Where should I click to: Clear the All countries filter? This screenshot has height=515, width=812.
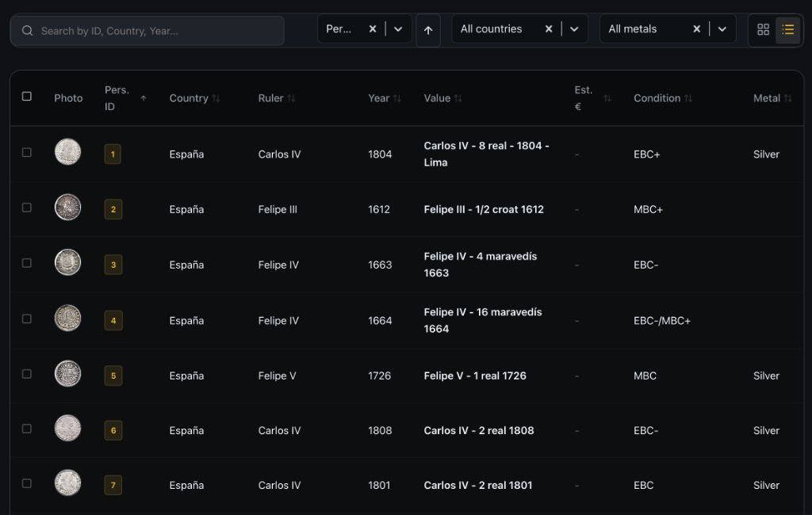pyautogui.click(x=549, y=29)
